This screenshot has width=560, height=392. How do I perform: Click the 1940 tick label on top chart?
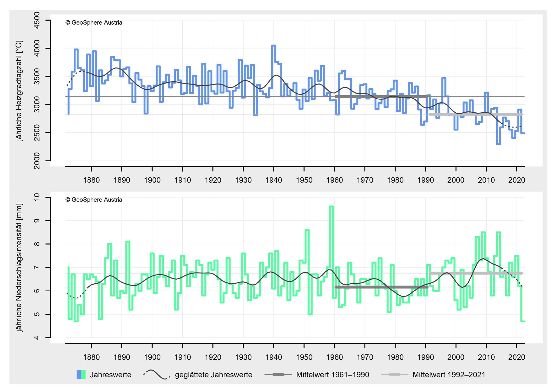click(273, 180)
